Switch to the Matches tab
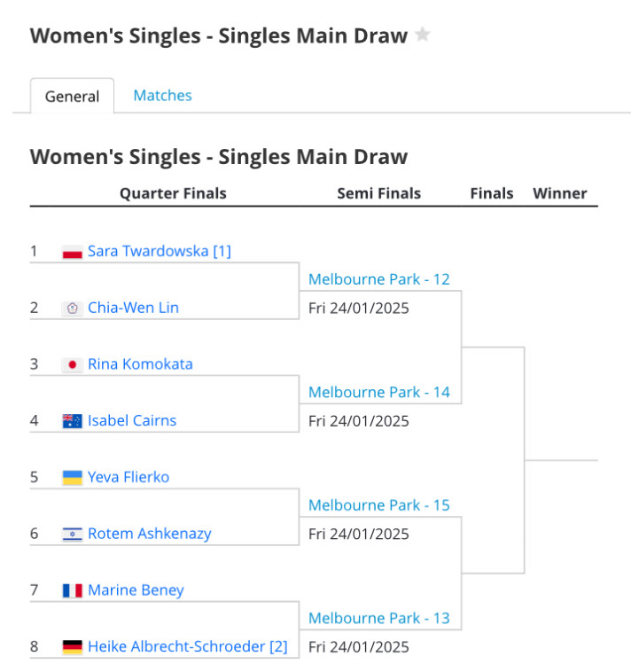 [x=162, y=95]
